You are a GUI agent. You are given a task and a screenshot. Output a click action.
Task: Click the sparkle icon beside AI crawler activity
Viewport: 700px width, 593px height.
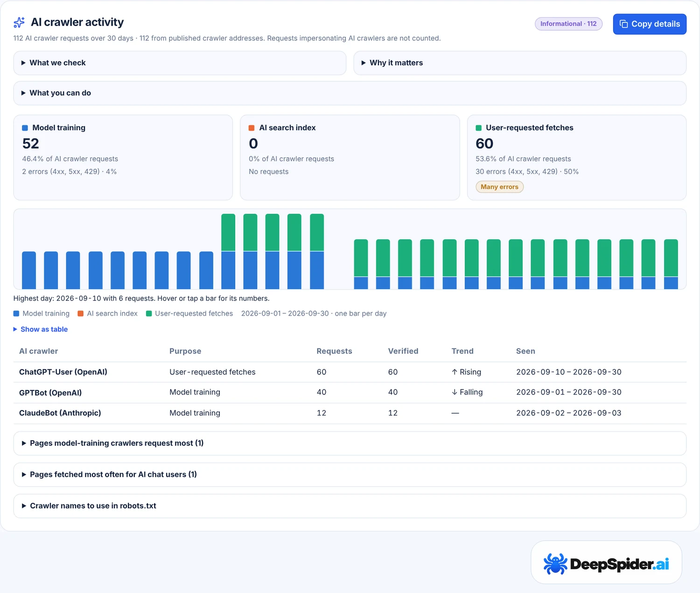point(19,22)
